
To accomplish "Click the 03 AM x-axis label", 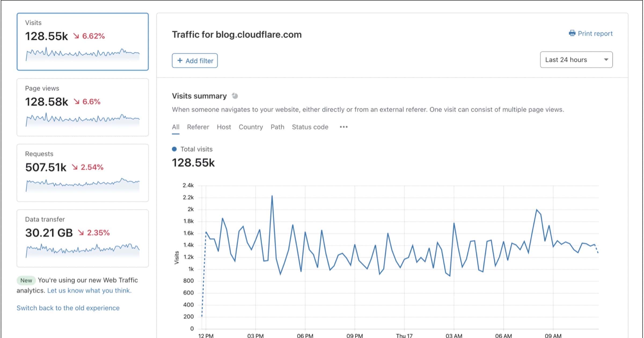I will (x=454, y=335).
